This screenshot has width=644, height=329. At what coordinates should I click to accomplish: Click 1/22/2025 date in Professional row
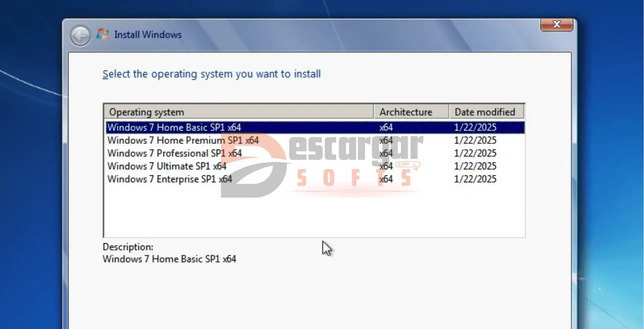(x=475, y=153)
